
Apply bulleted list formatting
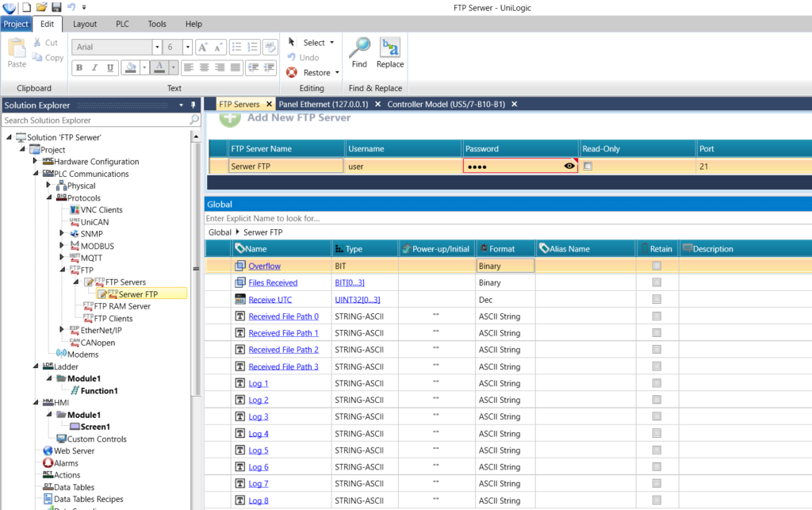tap(236, 47)
